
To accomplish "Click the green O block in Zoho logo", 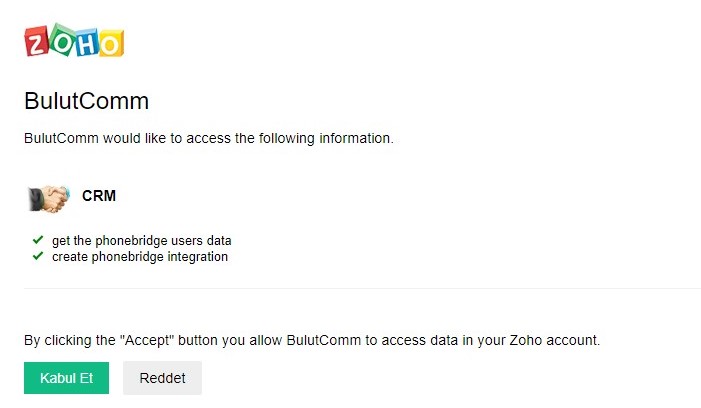I will (x=61, y=40).
